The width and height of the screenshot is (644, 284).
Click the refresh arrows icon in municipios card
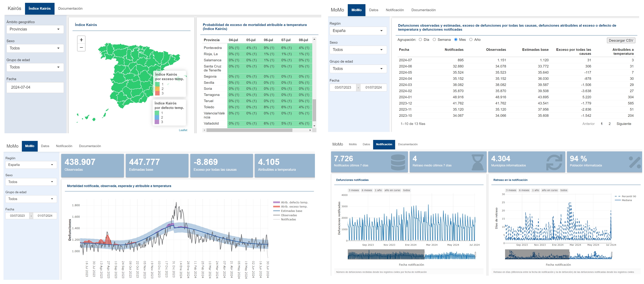coord(554,162)
